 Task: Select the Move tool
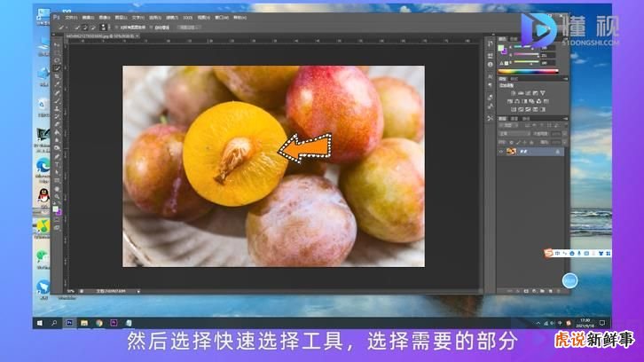(x=57, y=44)
